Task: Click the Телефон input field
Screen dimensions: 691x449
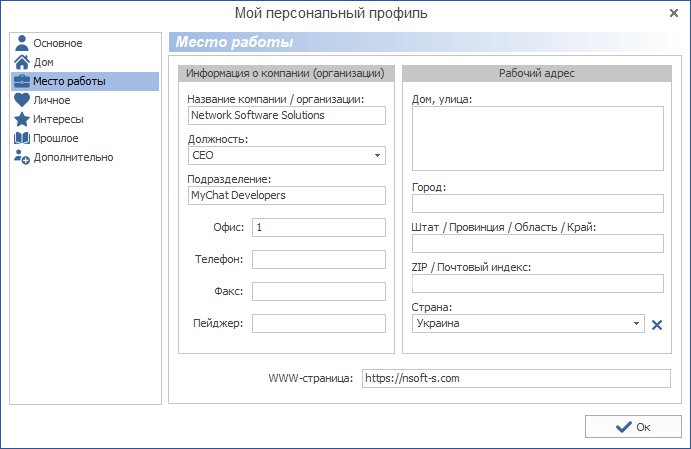Action: [x=318, y=259]
